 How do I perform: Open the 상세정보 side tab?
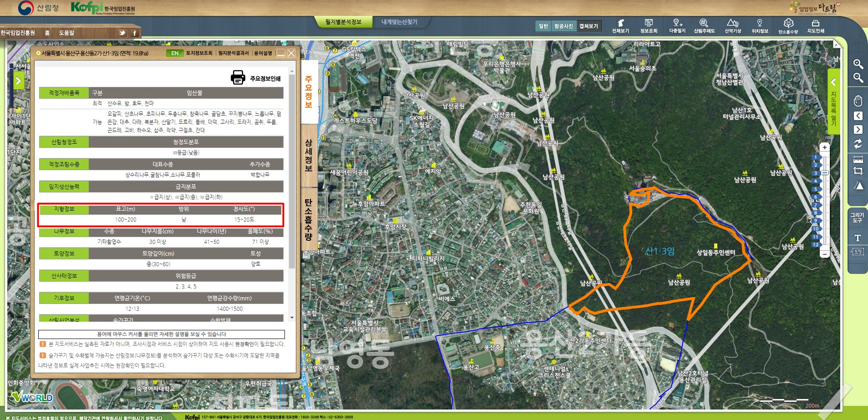click(309, 155)
